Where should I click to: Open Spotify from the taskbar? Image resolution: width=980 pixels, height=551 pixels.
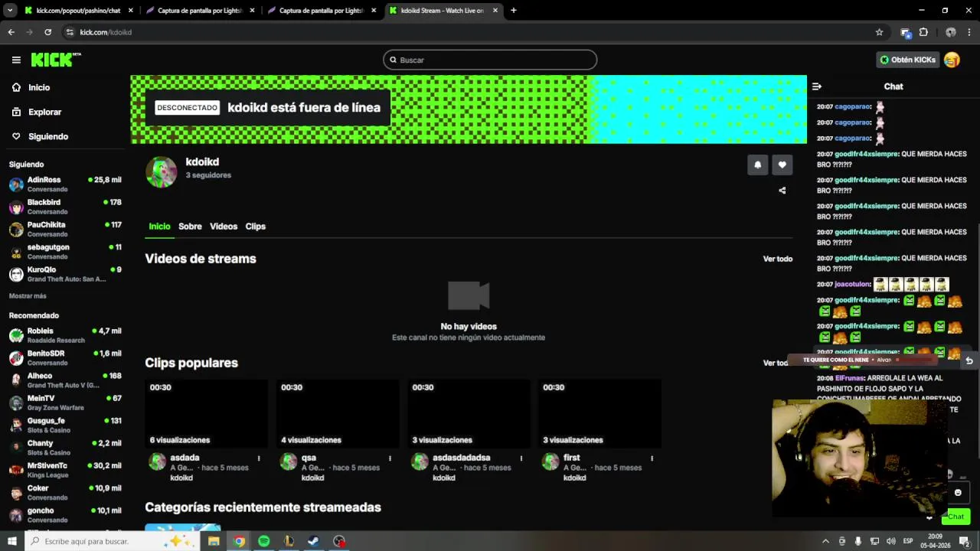pos(264,541)
